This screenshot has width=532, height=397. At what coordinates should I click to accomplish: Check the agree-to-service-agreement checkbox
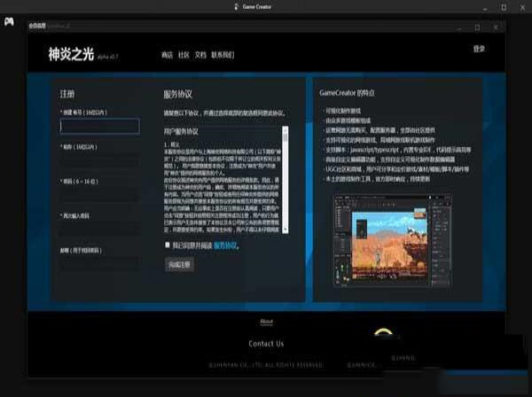click(x=167, y=245)
